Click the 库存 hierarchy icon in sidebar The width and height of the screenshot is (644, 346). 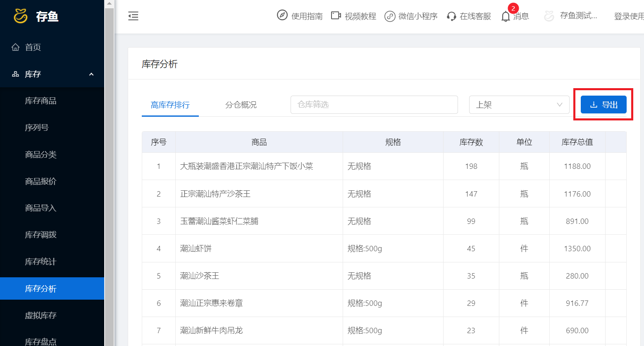pyautogui.click(x=15, y=74)
